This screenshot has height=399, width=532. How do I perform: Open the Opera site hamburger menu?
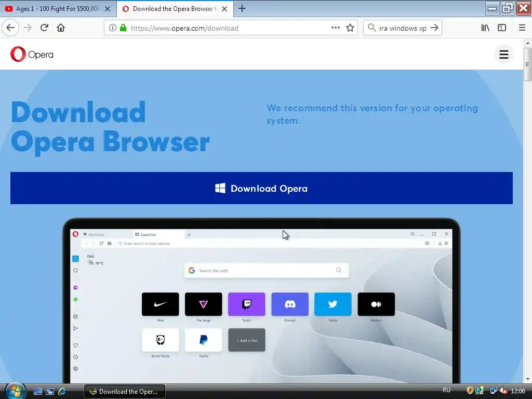click(x=504, y=54)
